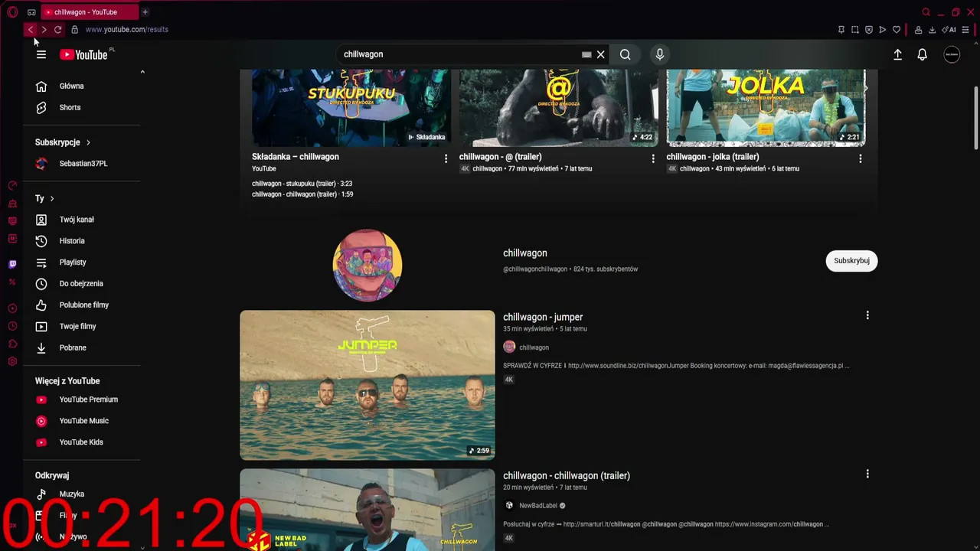Open Opera sidebar history clock icon

point(12,326)
